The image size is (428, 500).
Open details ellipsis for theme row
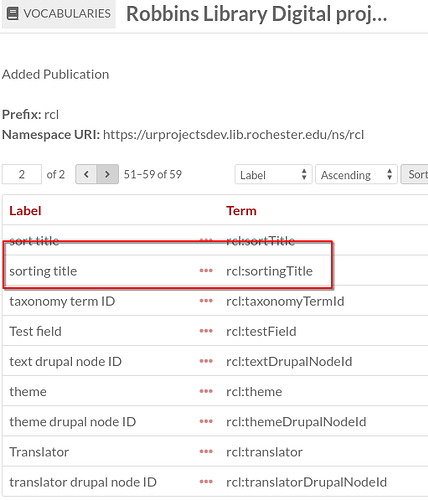point(206,391)
